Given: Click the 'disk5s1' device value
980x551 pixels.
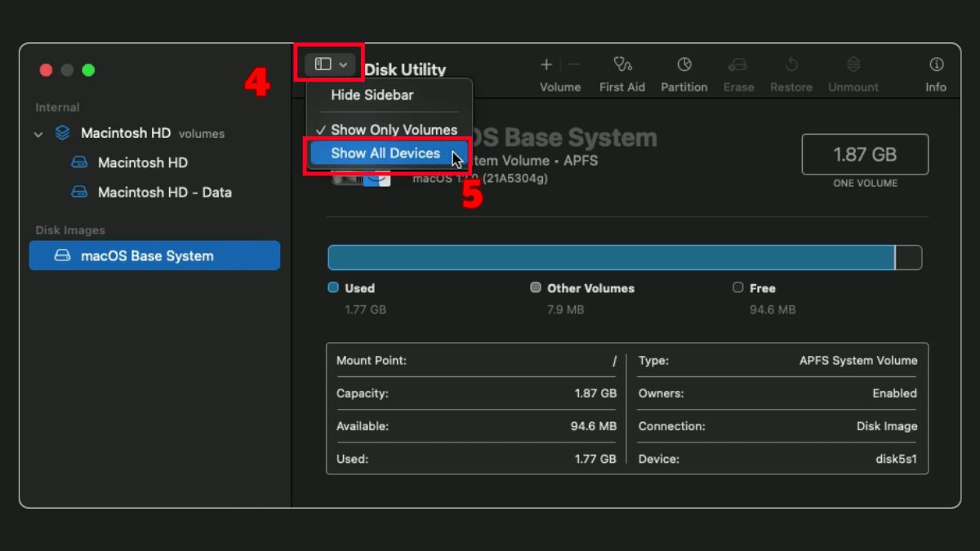Looking at the screenshot, I should point(896,459).
